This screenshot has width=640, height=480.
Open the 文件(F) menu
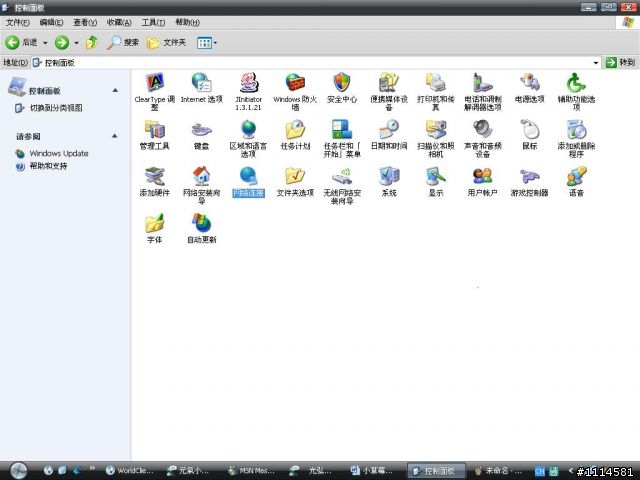[x=18, y=22]
